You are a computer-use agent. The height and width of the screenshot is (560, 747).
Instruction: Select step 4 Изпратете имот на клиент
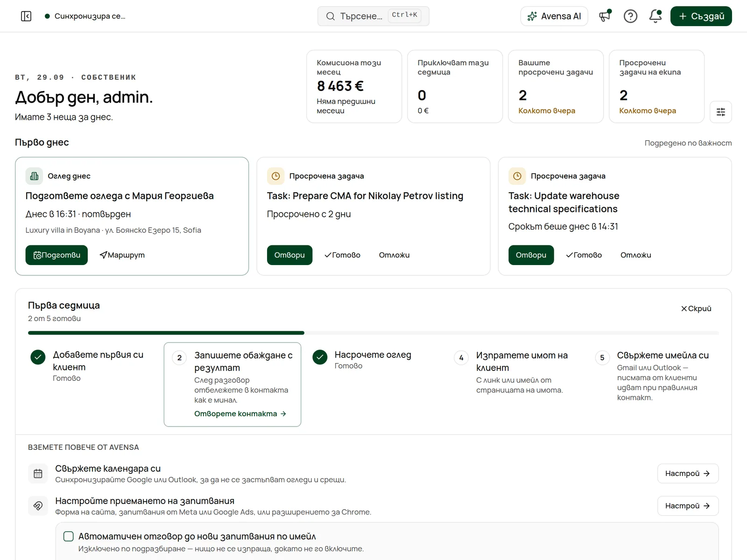coord(514,372)
